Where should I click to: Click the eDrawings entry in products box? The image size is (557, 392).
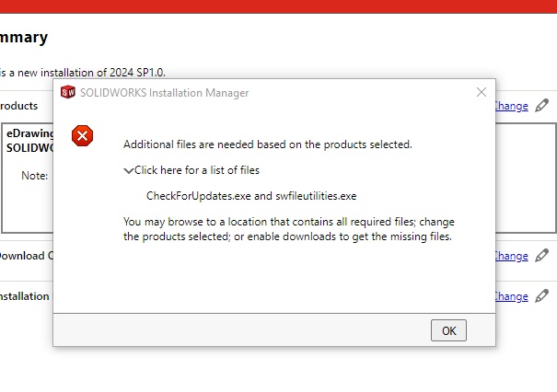coord(30,133)
